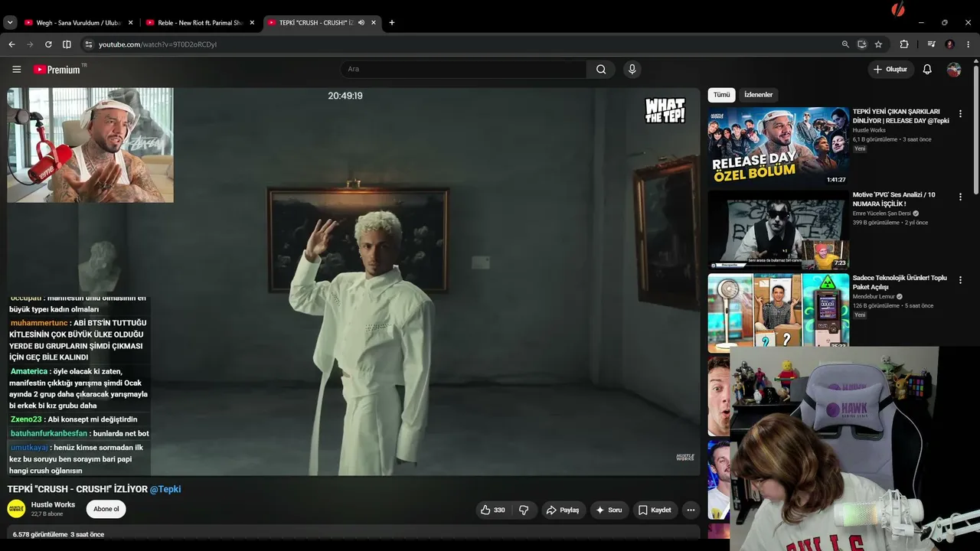Open the Hustle Works channel avatar
The image size is (980, 551).
[x=16, y=509]
